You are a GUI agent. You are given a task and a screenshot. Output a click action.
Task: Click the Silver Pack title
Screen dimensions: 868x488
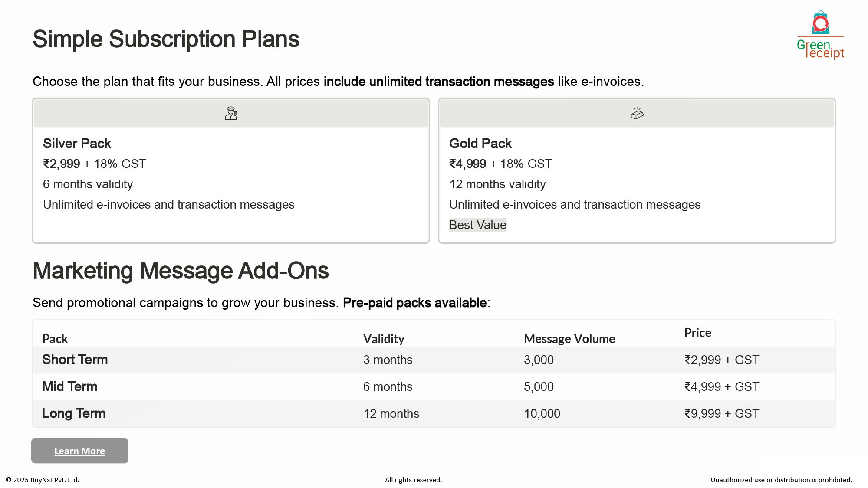(77, 144)
